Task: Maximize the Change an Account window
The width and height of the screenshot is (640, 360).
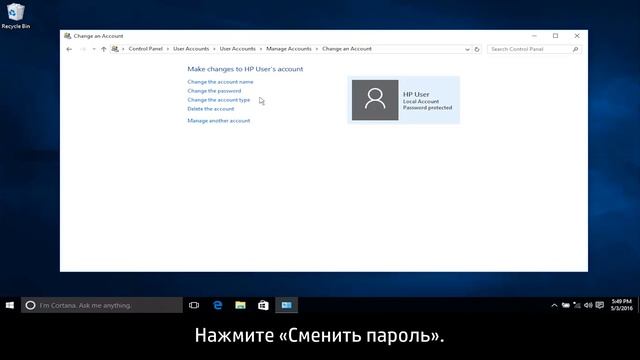Action: [x=556, y=36]
